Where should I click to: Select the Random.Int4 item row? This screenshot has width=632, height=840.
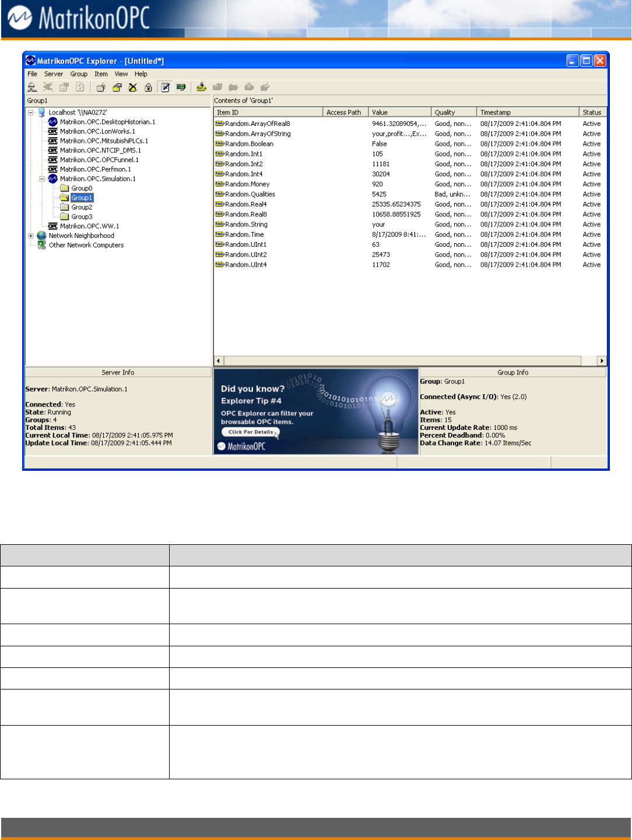click(410, 174)
